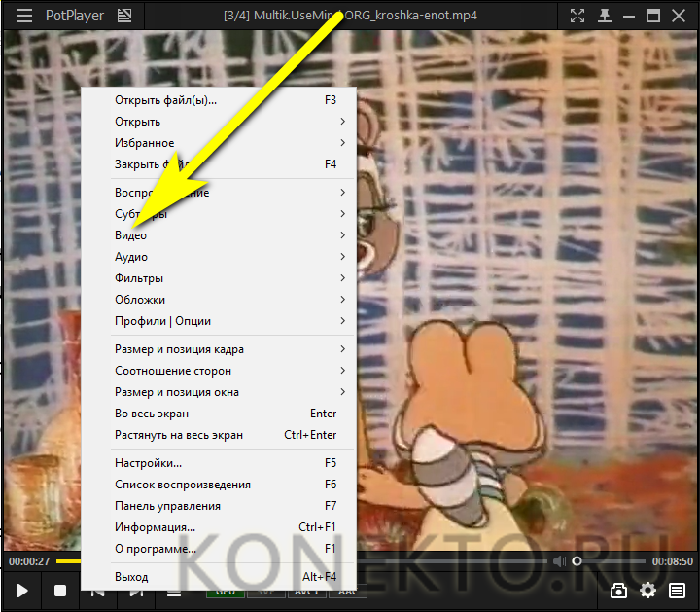Show playlist with the list icon
This screenshot has width=700, height=612.
678,591
